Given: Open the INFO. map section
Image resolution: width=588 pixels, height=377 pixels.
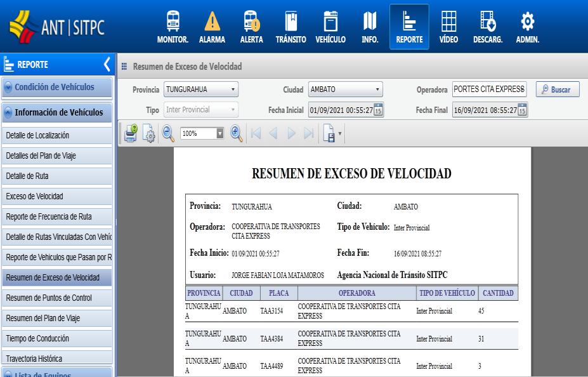Looking at the screenshot, I should click(x=370, y=27).
